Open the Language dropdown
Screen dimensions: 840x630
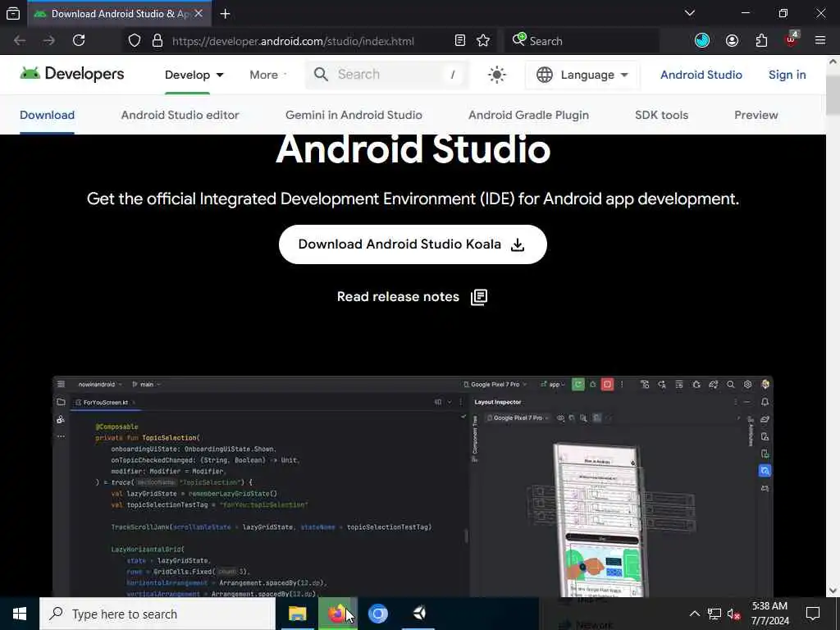tap(582, 75)
